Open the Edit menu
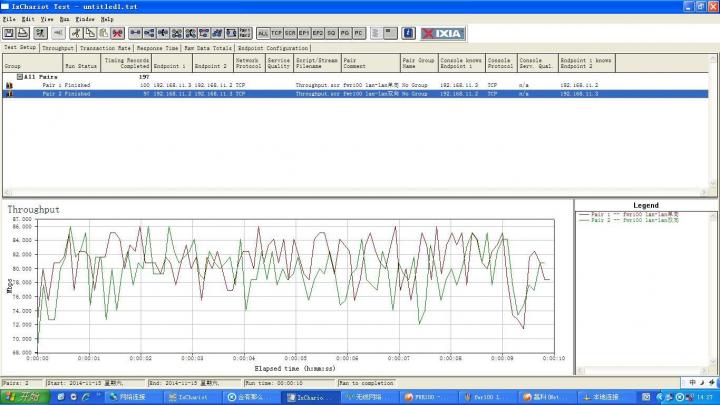Screen dimensions: 720x405 (28, 19)
